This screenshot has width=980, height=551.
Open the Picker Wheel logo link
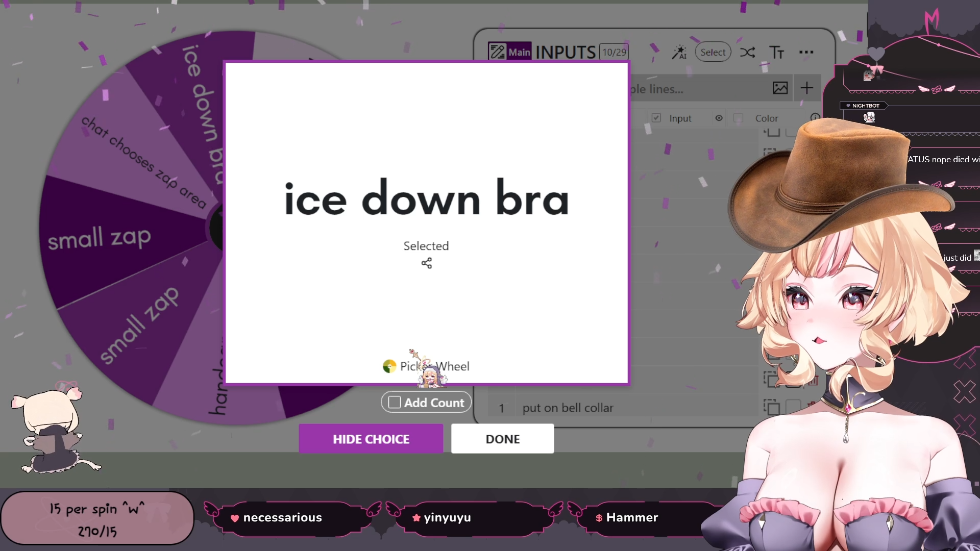coord(426,366)
